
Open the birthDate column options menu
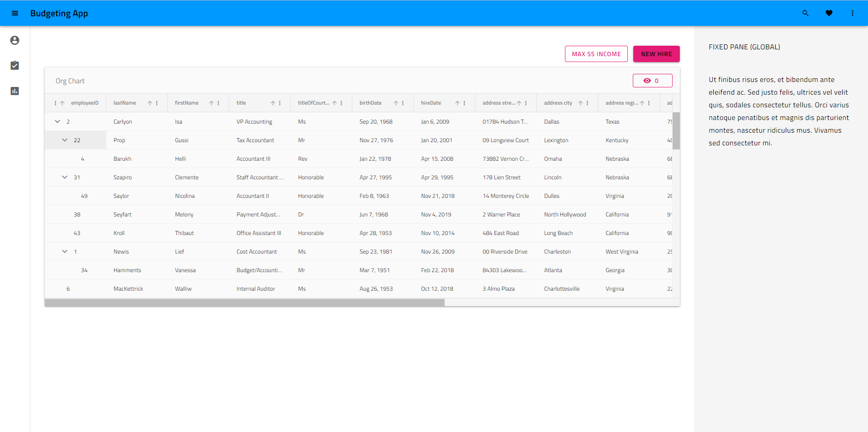[402, 103]
